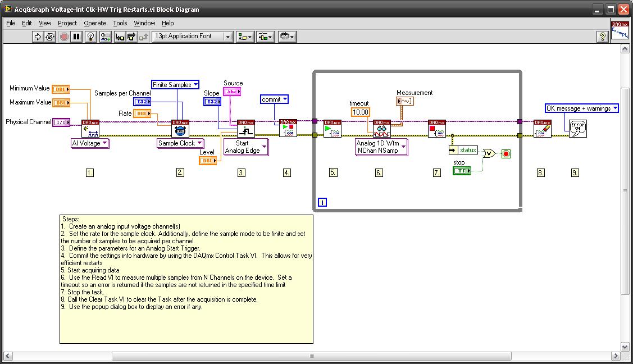This screenshot has width=633, height=364.
Task: Open the Align Objects dropdown
Action: tap(245, 37)
